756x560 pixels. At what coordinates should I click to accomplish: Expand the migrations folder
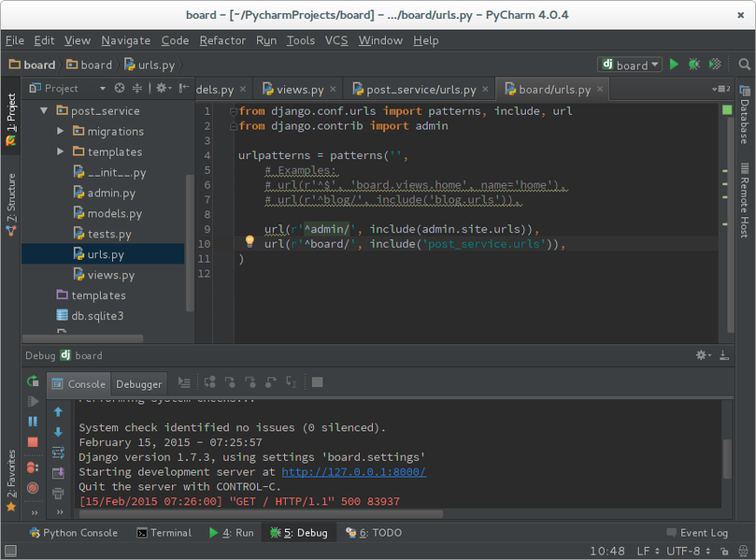60,131
